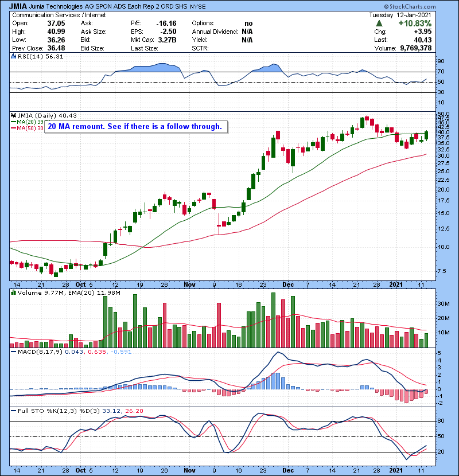Click the stochastic %K value 33.12

pyautogui.click(x=111, y=411)
